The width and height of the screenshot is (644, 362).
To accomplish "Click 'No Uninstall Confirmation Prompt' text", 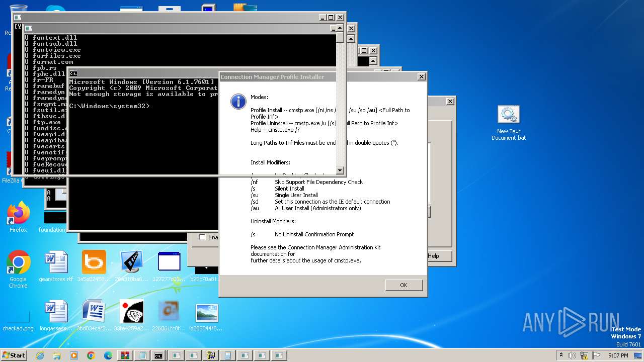I will click(314, 234).
